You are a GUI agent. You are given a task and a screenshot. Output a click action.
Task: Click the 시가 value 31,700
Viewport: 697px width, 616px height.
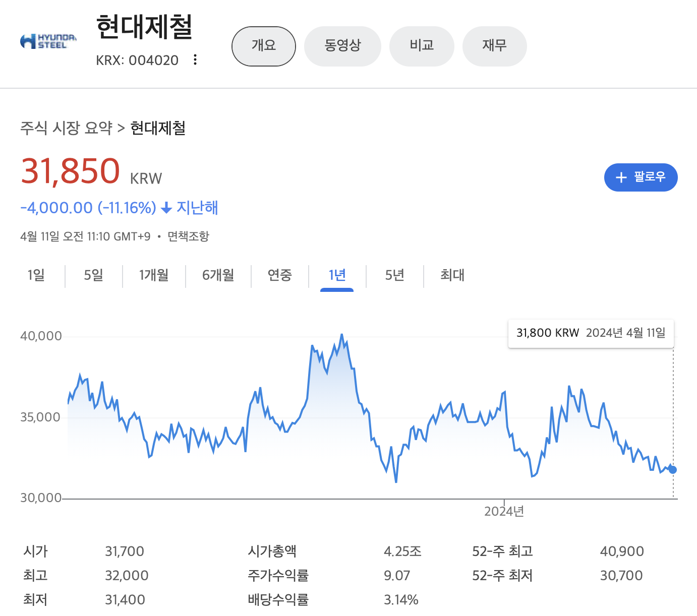click(125, 551)
